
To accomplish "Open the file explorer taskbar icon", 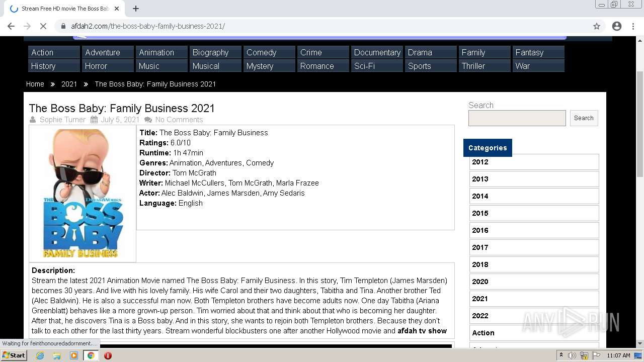I will pyautogui.click(x=57, y=355).
